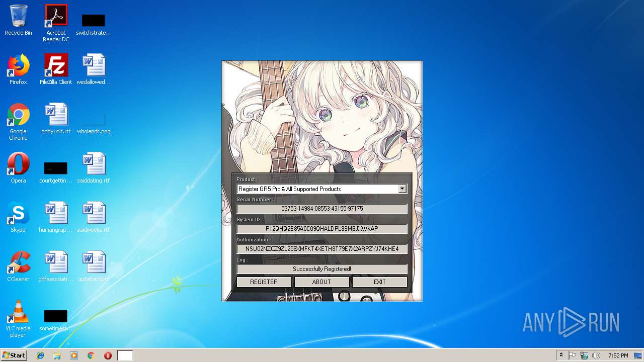Click the Log status field
This screenshot has width=644, height=362.
click(x=322, y=269)
